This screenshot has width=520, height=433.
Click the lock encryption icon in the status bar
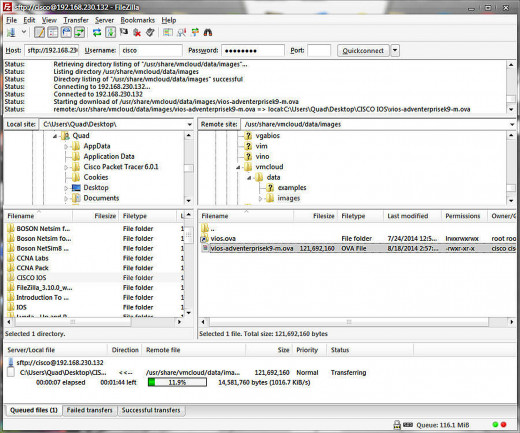(x=397, y=425)
